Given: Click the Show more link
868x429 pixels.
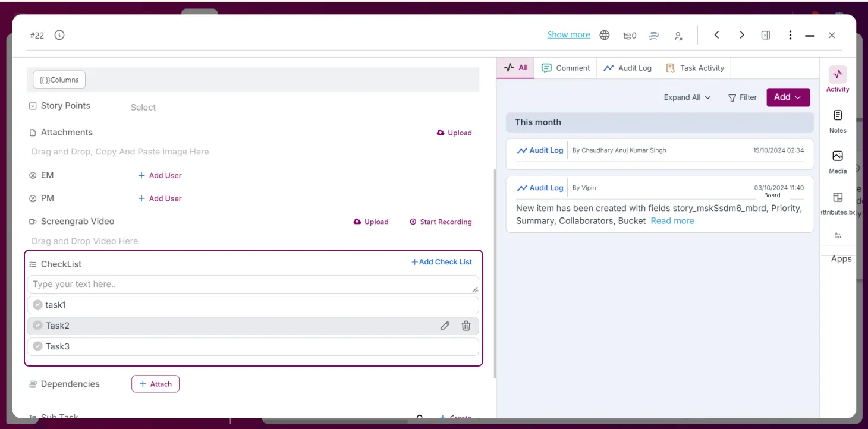Looking at the screenshot, I should click(x=568, y=35).
